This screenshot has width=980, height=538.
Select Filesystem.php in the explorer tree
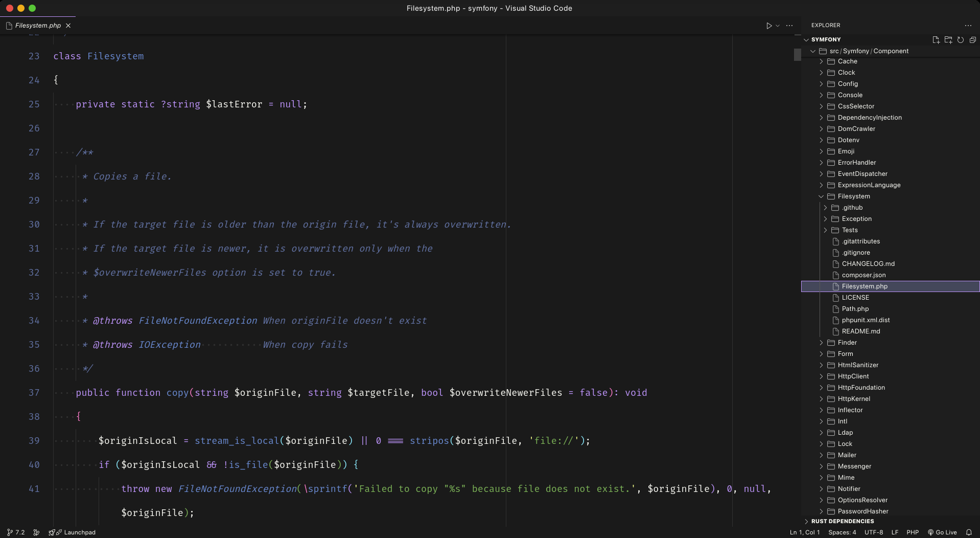pos(890,286)
